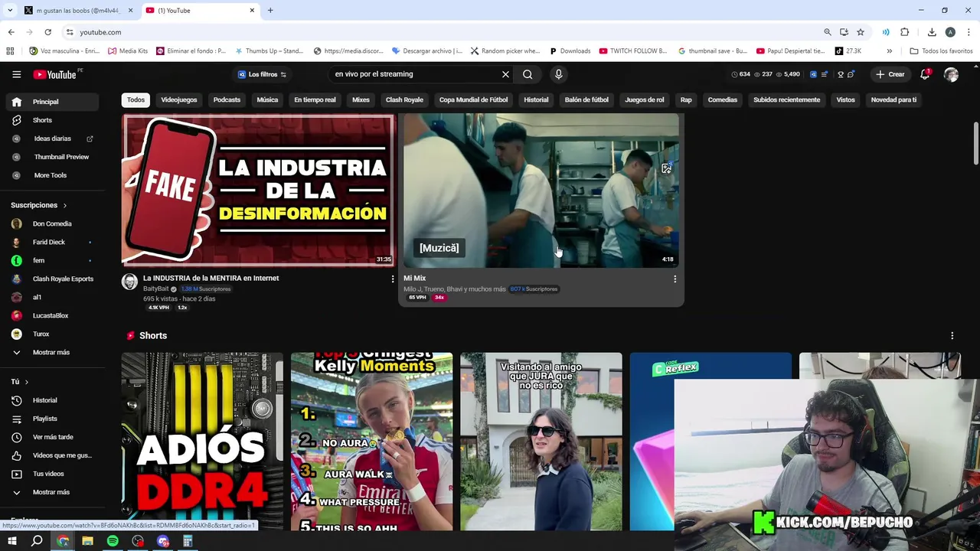Open the Shorts shelf options menu
Screen dimensions: 980x551
click(x=952, y=336)
